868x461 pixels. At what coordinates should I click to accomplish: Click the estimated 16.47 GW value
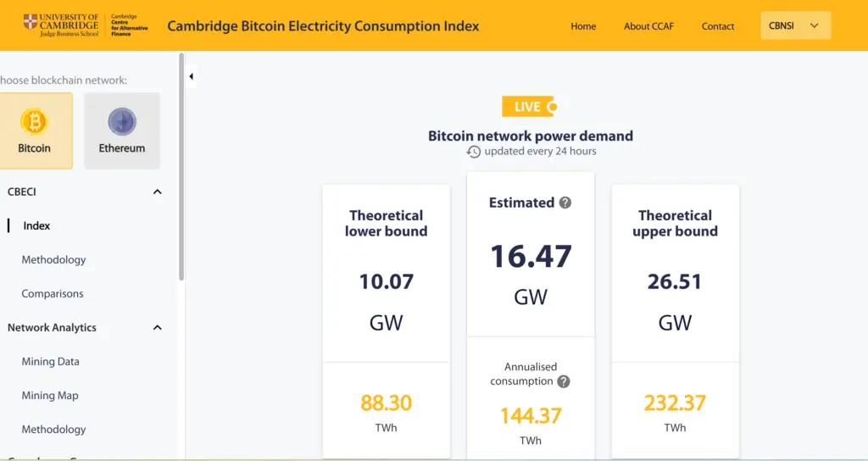pyautogui.click(x=531, y=257)
